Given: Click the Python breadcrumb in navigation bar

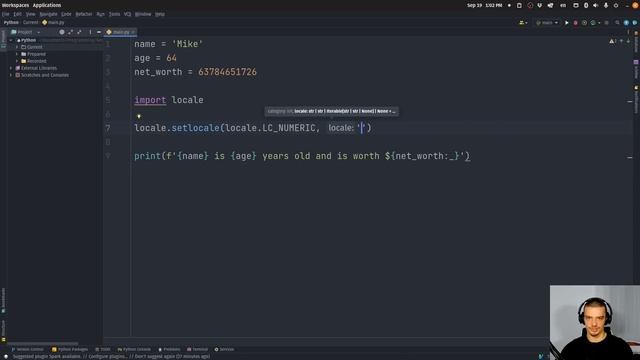Looking at the screenshot, I should [x=11, y=22].
